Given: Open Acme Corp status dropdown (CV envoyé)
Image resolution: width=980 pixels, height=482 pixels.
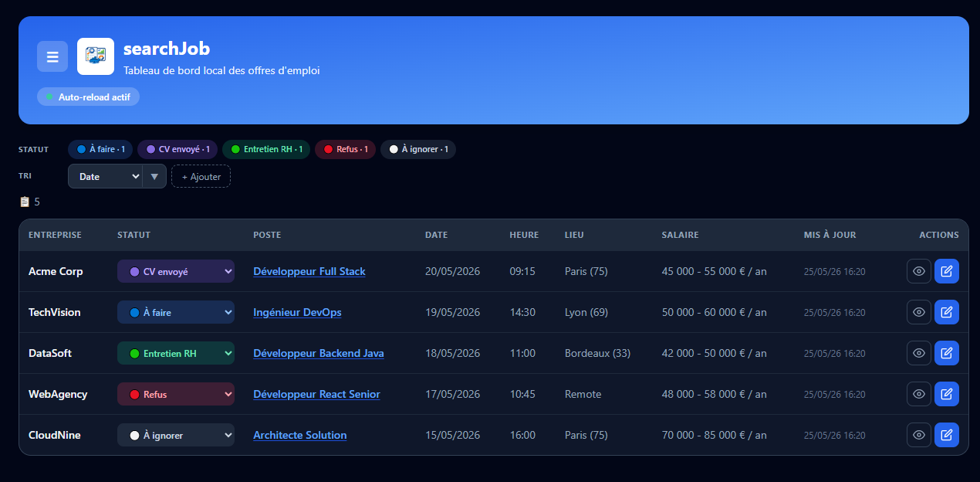Looking at the screenshot, I should [x=176, y=271].
